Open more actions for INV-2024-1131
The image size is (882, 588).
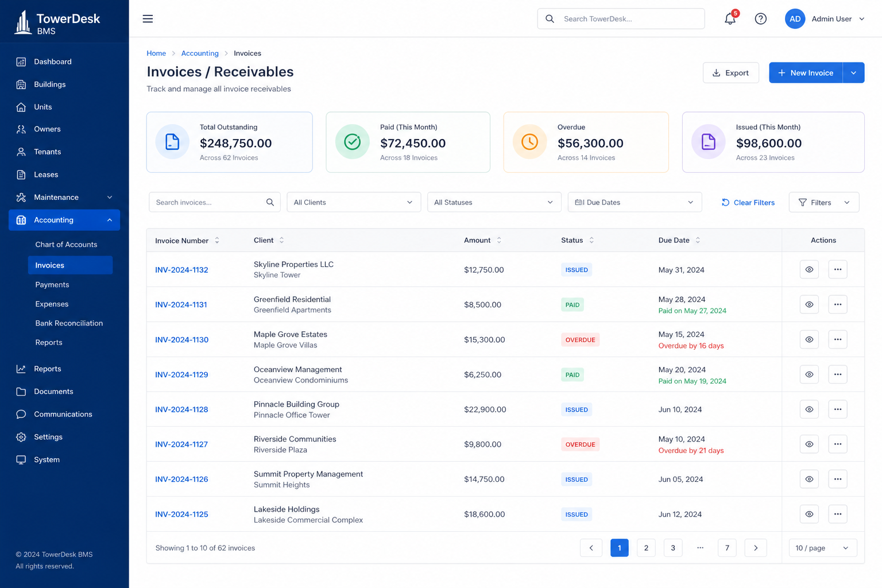tap(838, 304)
